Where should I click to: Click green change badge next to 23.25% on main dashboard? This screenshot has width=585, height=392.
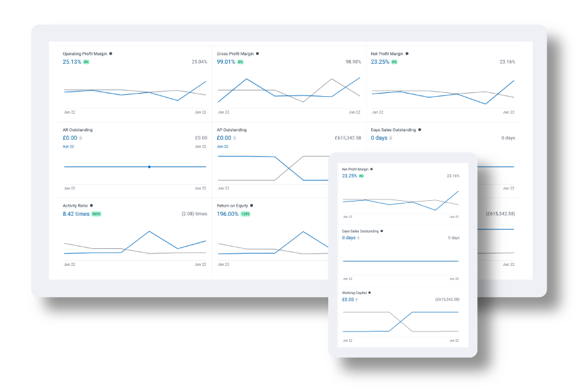[x=395, y=62]
